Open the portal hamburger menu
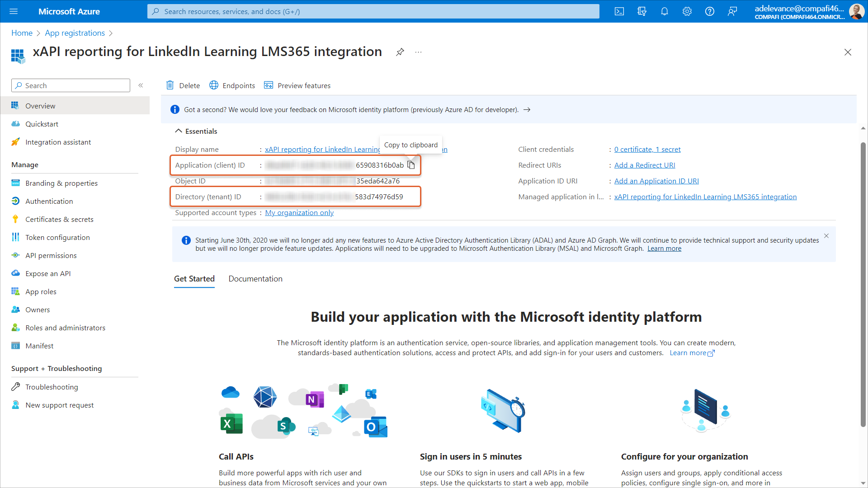Image resolution: width=868 pixels, height=488 pixels. 14,11
